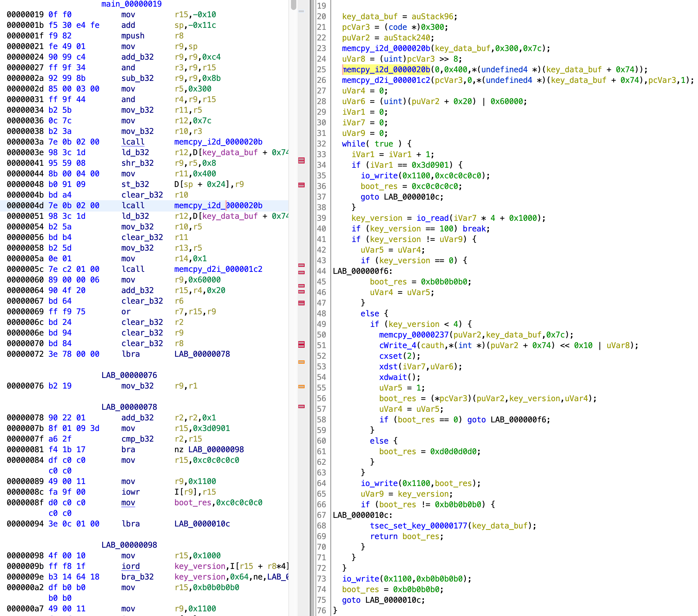Grab the listing vertical scrollbar thumb

(x=293, y=4)
